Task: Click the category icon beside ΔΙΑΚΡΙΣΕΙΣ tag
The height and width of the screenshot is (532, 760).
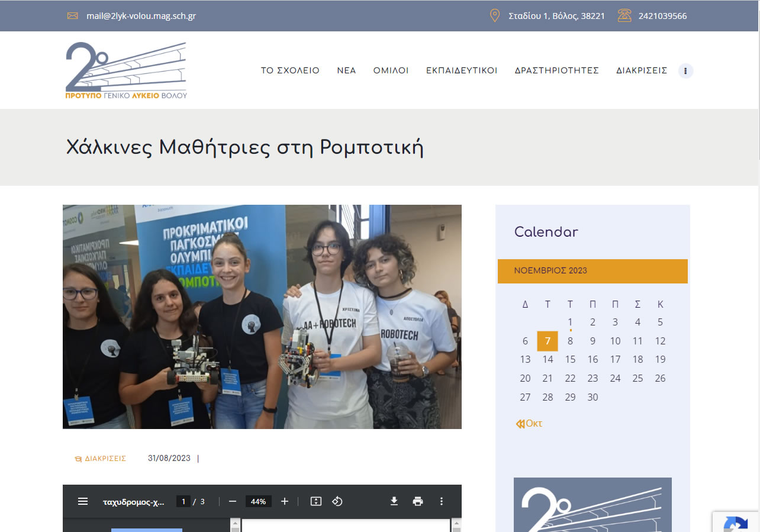Action: pyautogui.click(x=78, y=459)
